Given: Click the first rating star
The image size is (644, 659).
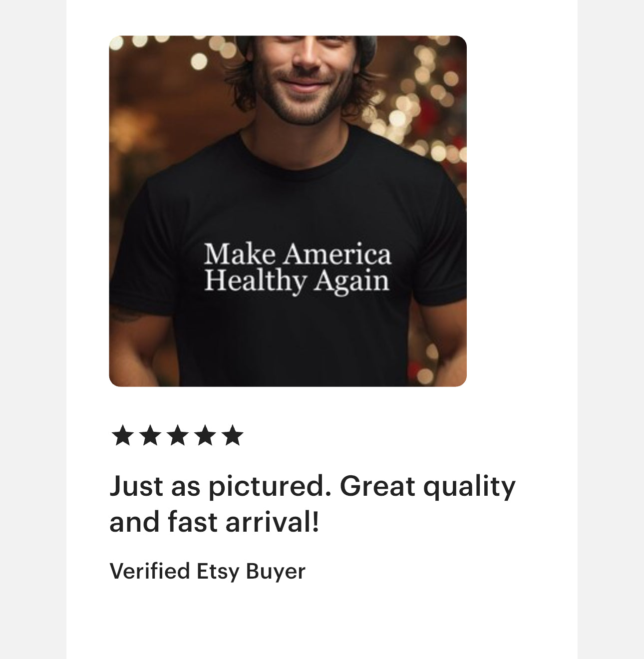Looking at the screenshot, I should pyautogui.click(x=123, y=435).
